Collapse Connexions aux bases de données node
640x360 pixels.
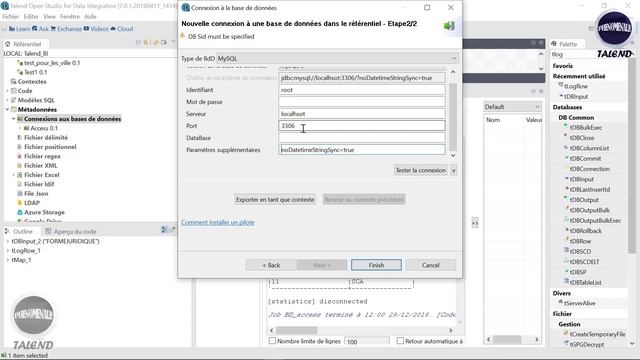[x=13, y=119]
